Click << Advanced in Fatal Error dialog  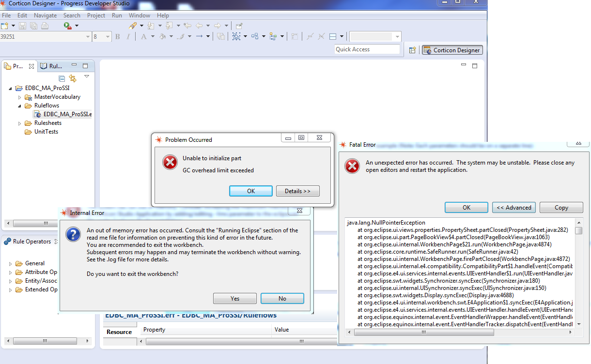coord(514,208)
